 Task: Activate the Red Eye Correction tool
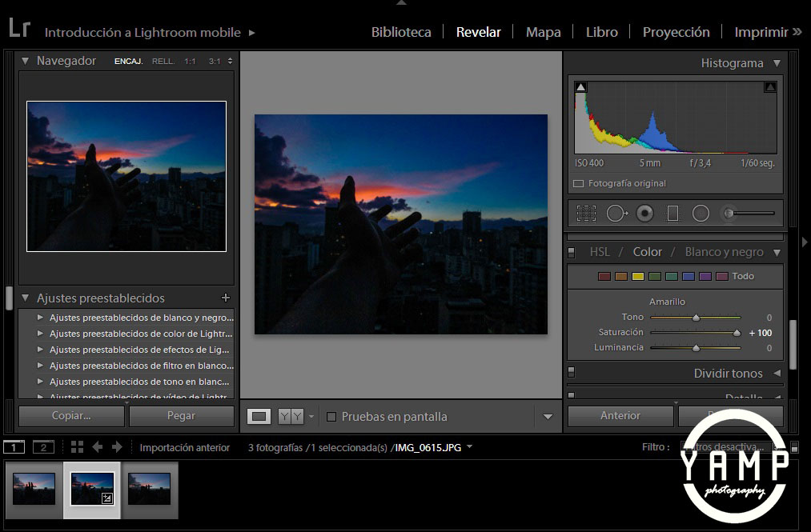644,214
